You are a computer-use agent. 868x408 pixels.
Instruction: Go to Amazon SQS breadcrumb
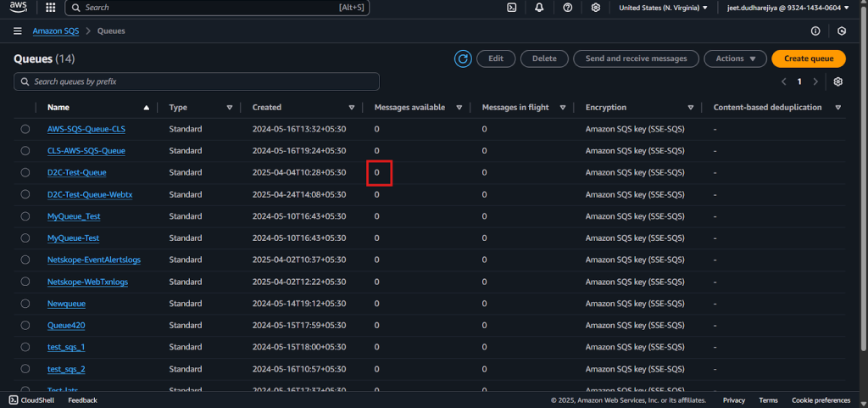pos(56,31)
